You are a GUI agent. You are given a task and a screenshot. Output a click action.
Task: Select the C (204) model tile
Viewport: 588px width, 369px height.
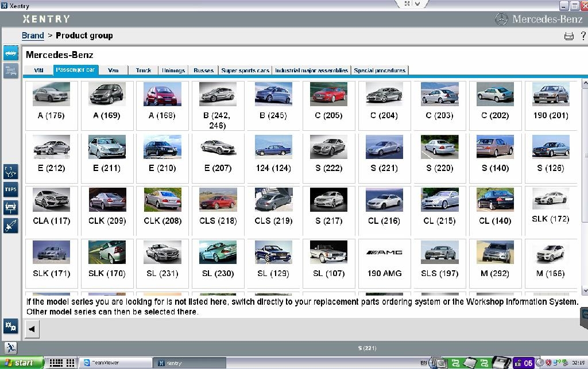pyautogui.click(x=384, y=106)
